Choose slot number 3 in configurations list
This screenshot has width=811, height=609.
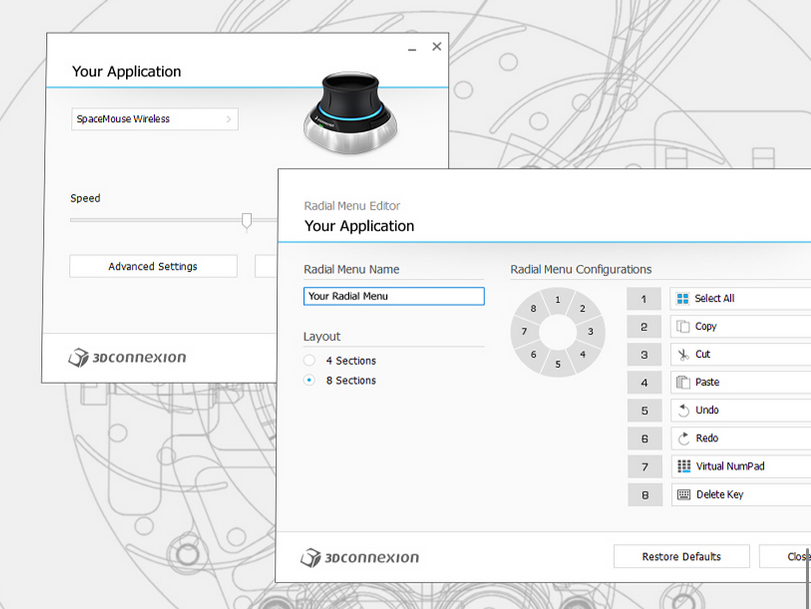click(644, 354)
